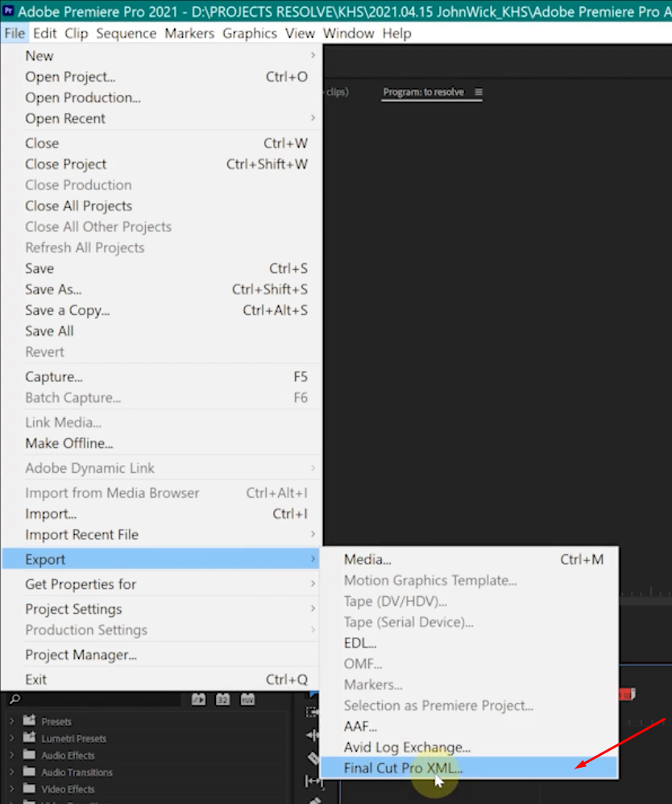Image resolution: width=672 pixels, height=804 pixels.
Task: Select Final Cut Pro XML... export option
Action: tap(469, 768)
